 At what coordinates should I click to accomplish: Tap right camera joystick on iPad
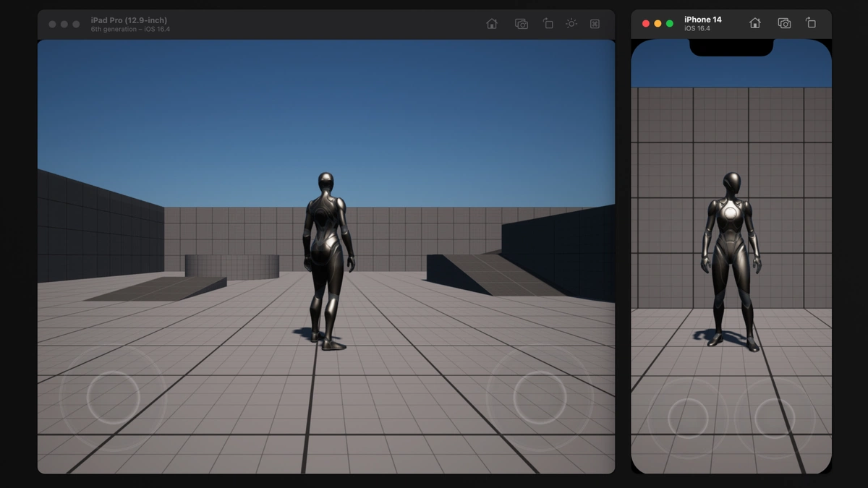click(540, 397)
